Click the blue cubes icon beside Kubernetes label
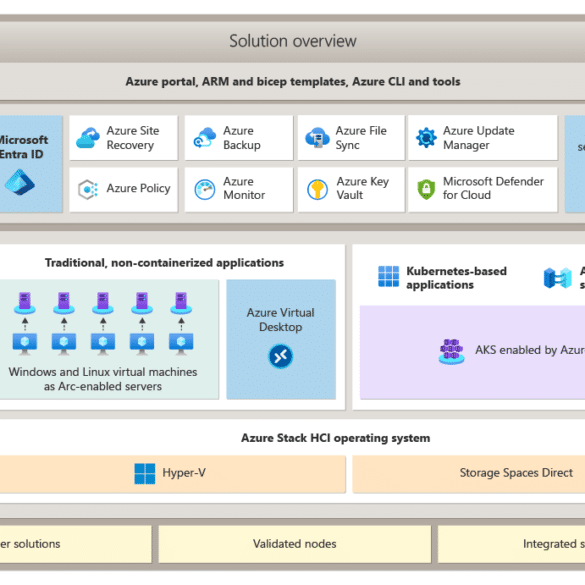 pyautogui.click(x=557, y=278)
